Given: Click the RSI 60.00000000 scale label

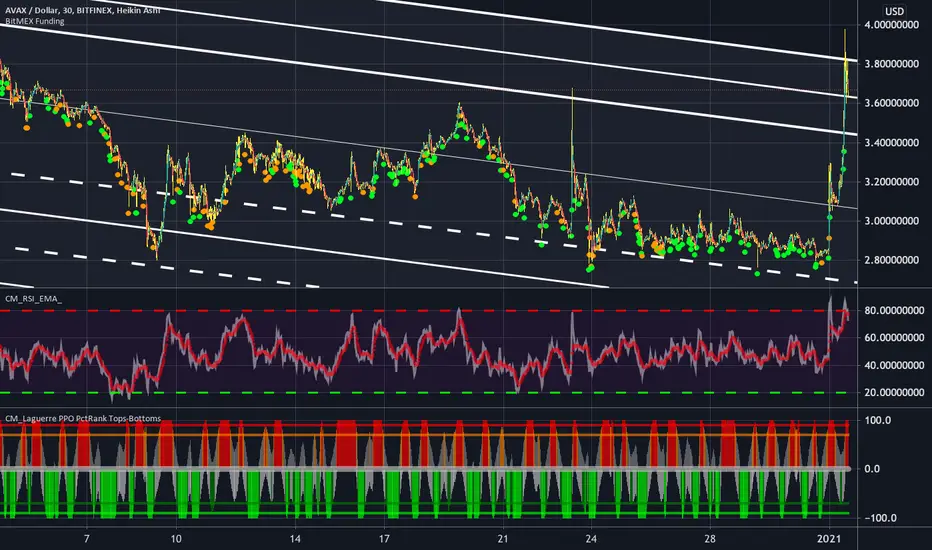Looking at the screenshot, I should click(894, 338).
